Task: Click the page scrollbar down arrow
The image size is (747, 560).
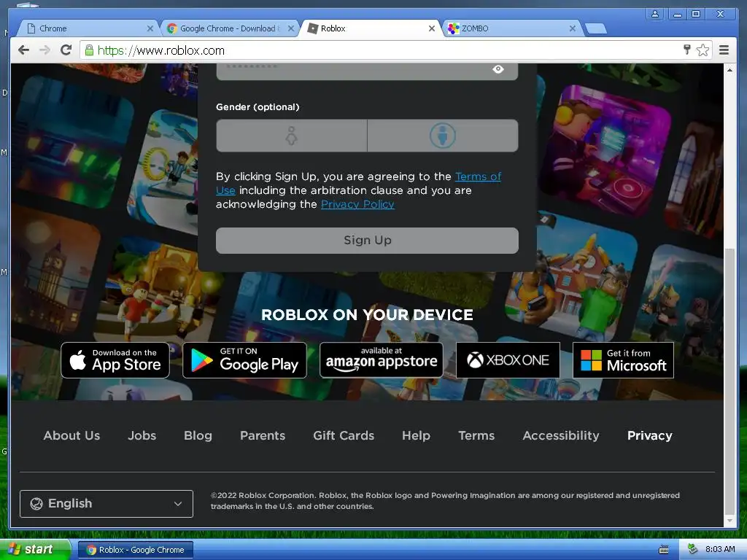Action: click(x=729, y=521)
